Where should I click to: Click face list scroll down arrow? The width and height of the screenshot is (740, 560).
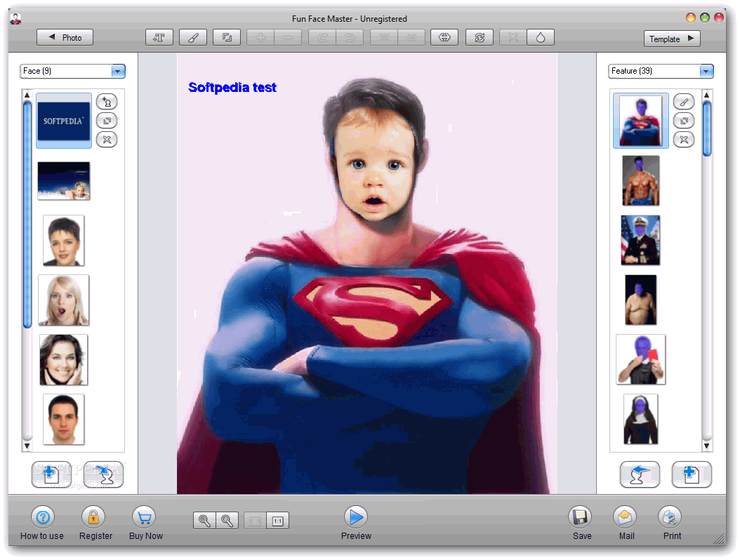pos(27,446)
